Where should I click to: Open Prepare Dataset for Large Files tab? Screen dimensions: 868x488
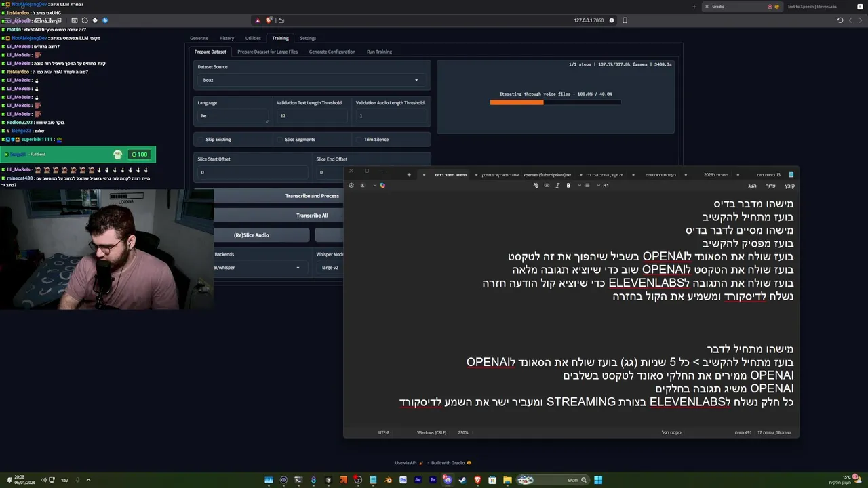click(268, 52)
